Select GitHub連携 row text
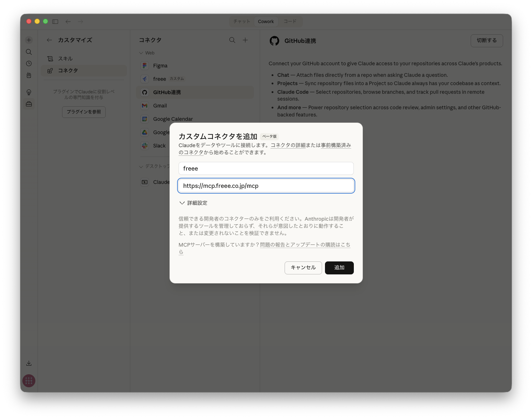This screenshot has height=419, width=532. [x=167, y=92]
